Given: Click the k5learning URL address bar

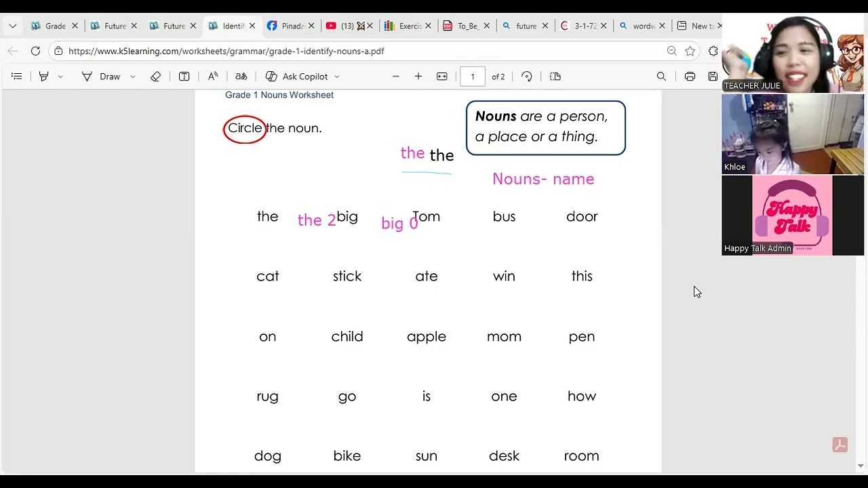Looking at the screenshot, I should point(226,51).
